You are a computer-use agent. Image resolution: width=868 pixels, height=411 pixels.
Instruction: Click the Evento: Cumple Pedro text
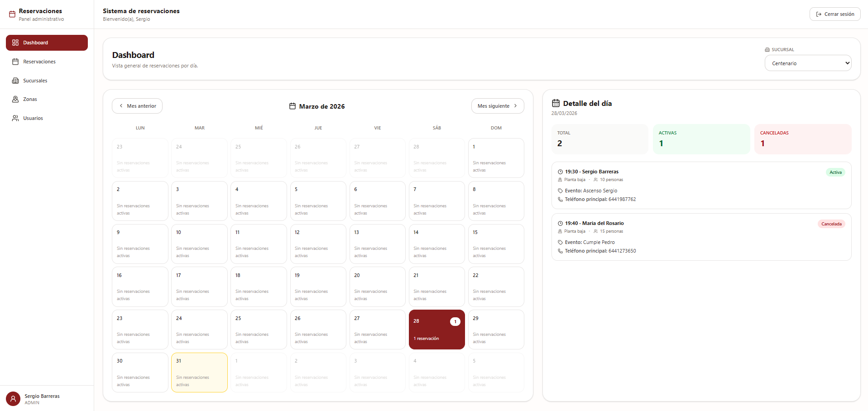(x=590, y=243)
